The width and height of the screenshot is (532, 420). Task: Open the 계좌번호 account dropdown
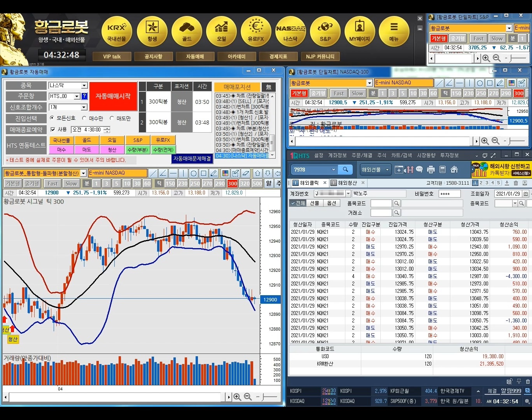click(348, 194)
